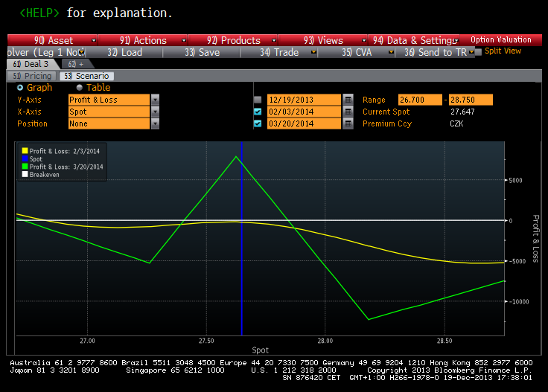Screen dimensions: 548x392
Task: Click the Range label
Action: pyautogui.click(x=374, y=100)
